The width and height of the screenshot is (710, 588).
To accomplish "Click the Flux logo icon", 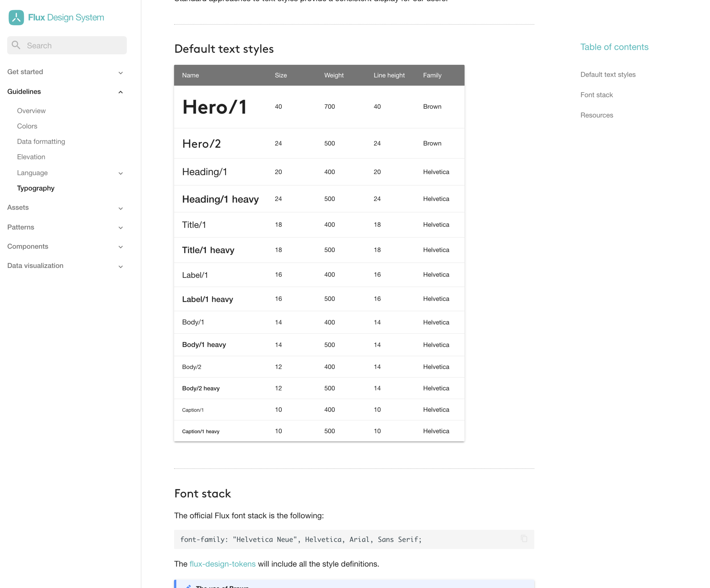I will point(16,17).
